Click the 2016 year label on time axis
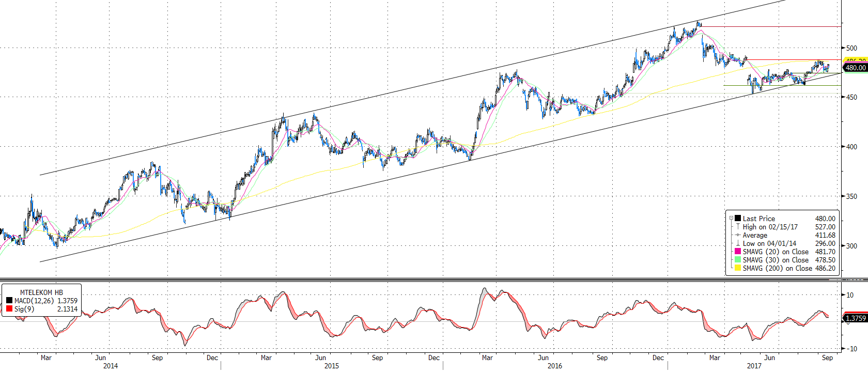This screenshot has height=373, width=868. point(555,366)
